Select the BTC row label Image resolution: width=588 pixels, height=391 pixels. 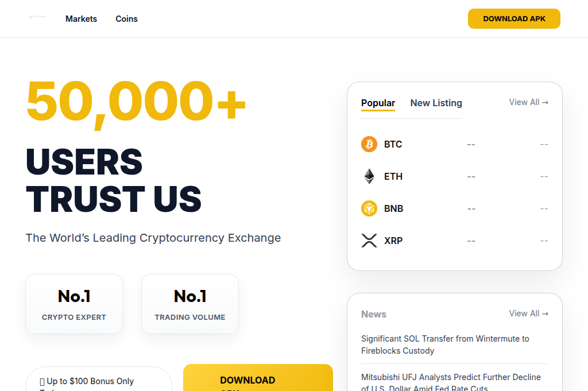(393, 144)
